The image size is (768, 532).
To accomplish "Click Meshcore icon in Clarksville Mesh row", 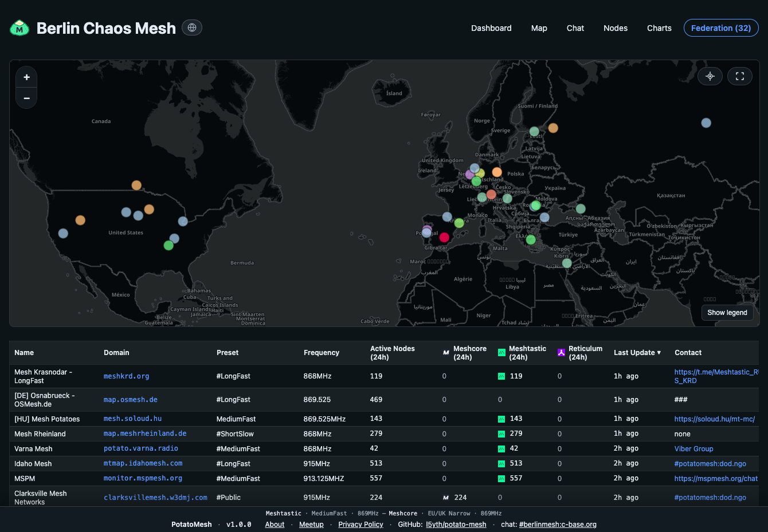I will point(446,498).
